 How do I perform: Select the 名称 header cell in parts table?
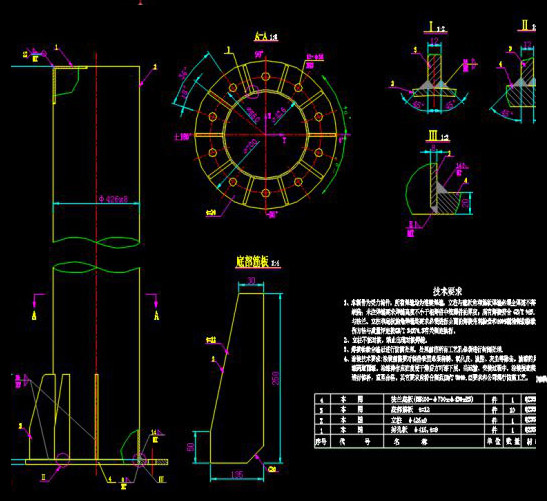click(x=433, y=442)
